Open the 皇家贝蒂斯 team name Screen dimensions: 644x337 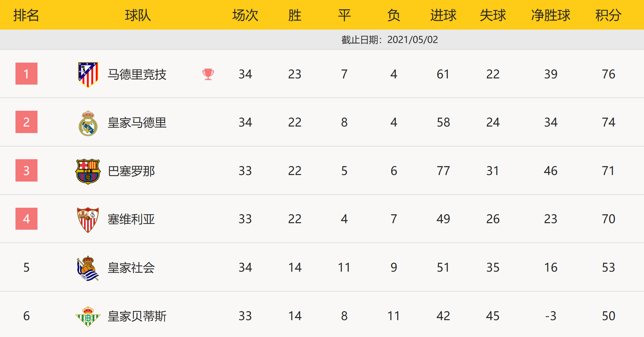pyautogui.click(x=137, y=316)
